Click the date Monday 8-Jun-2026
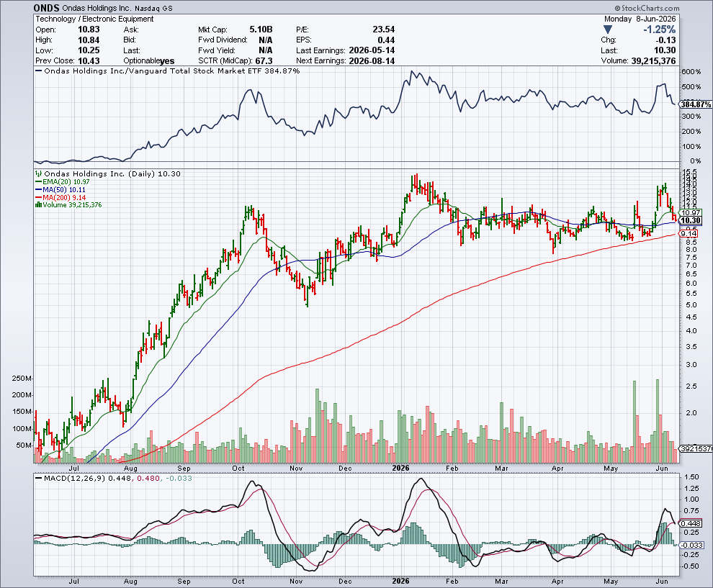The image size is (713, 588). click(x=640, y=19)
